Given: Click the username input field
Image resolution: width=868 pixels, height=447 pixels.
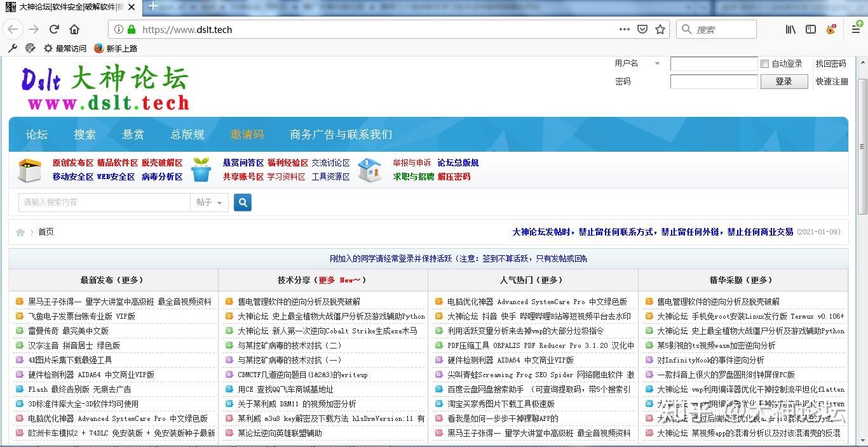Looking at the screenshot, I should 714,63.
